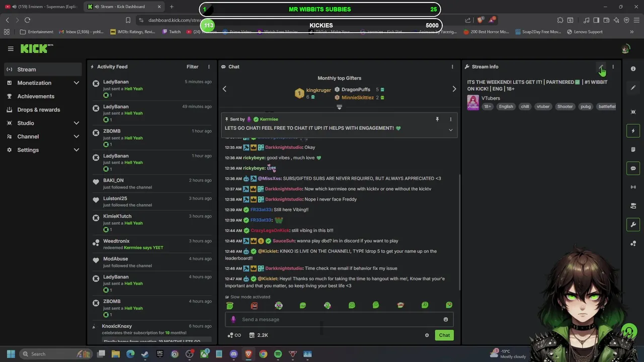This screenshot has height=362, width=644.
Task: Open BAKI_ON follow activity entry
Action: [x=152, y=184]
